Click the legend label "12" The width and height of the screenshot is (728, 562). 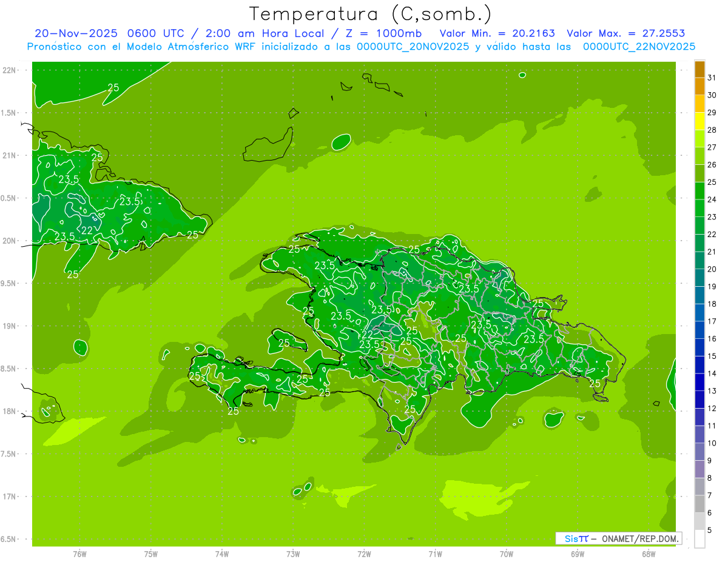tap(712, 408)
